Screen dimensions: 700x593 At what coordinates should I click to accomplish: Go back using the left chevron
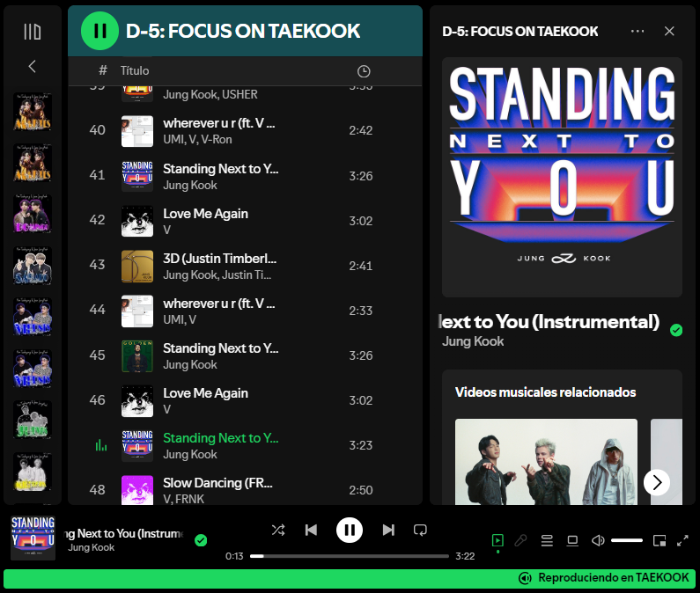tap(33, 67)
